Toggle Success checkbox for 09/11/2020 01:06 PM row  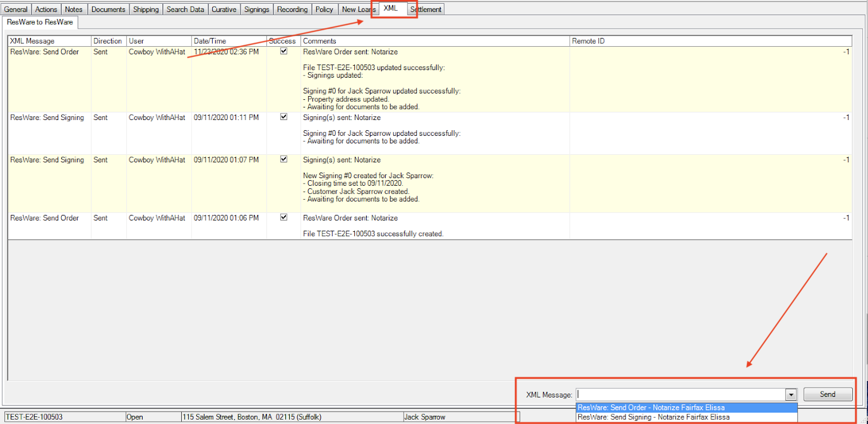point(284,217)
